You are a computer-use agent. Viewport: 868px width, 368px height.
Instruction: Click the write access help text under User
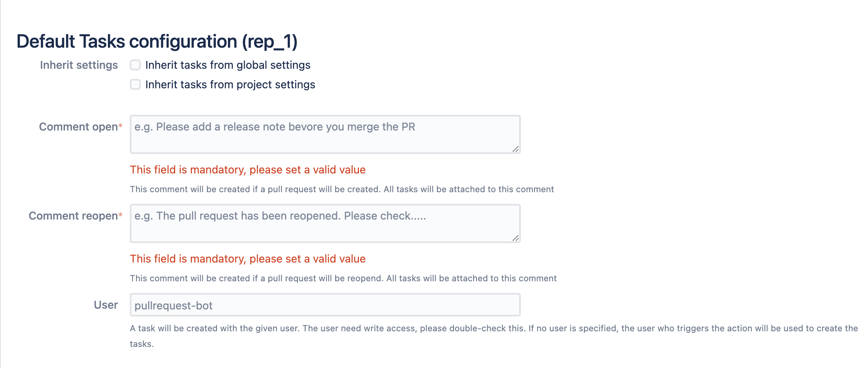tap(493, 328)
